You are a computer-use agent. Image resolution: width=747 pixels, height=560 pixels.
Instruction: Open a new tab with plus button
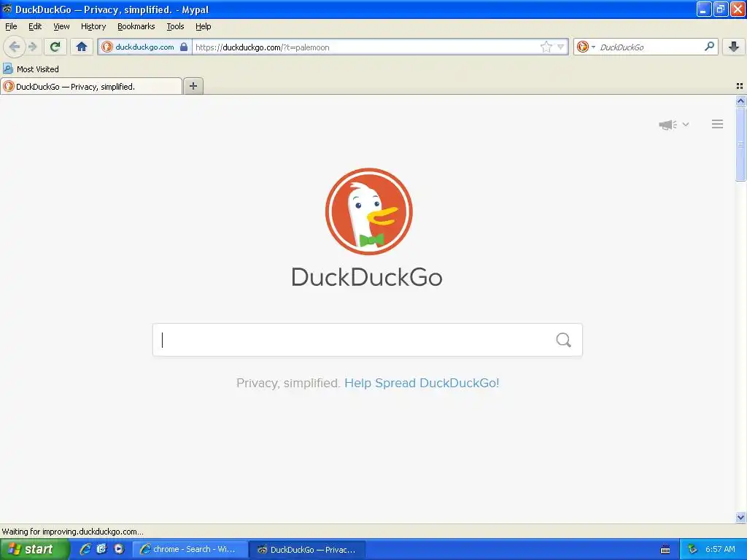point(193,86)
